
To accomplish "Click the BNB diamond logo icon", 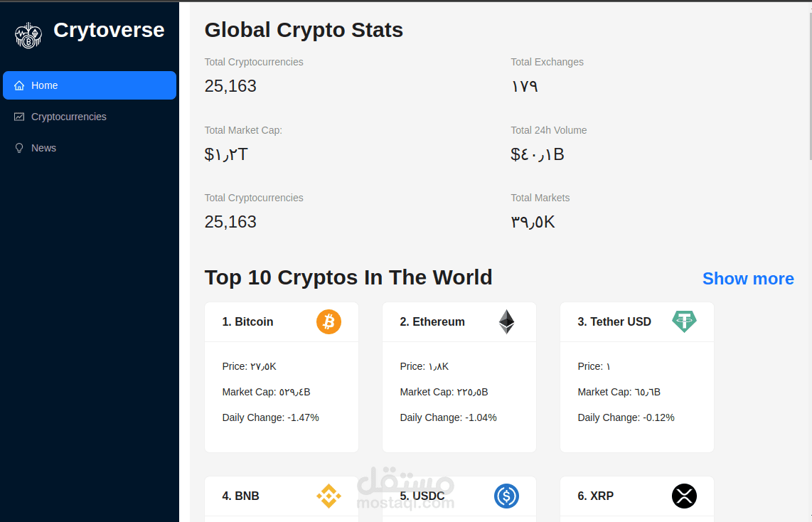I will click(x=328, y=496).
